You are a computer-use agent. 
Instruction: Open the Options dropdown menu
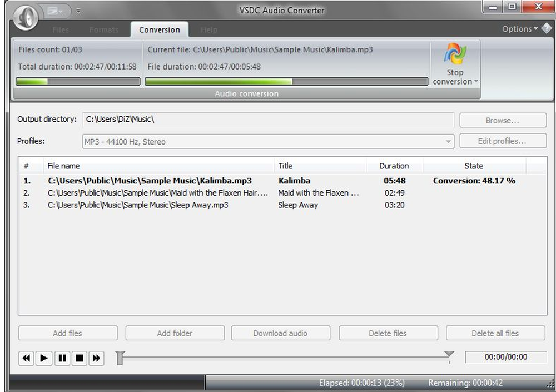coord(520,29)
